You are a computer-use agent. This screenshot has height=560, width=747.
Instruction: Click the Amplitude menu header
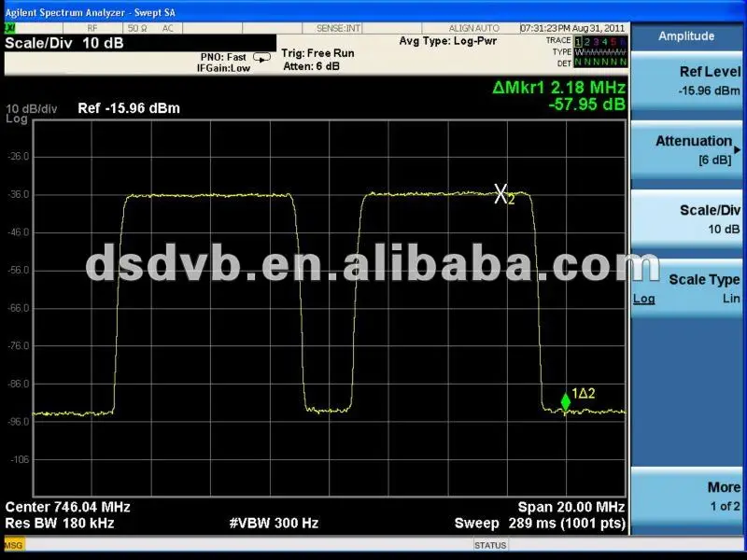(686, 35)
